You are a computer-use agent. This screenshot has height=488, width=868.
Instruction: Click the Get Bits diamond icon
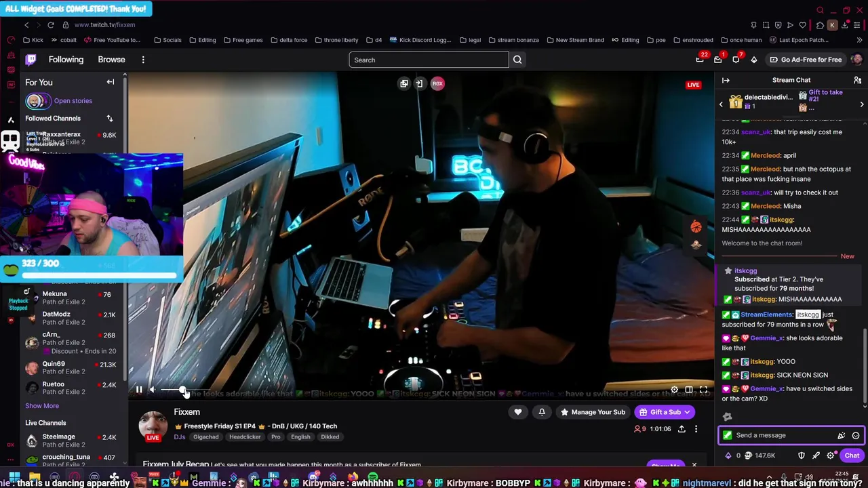click(753, 60)
